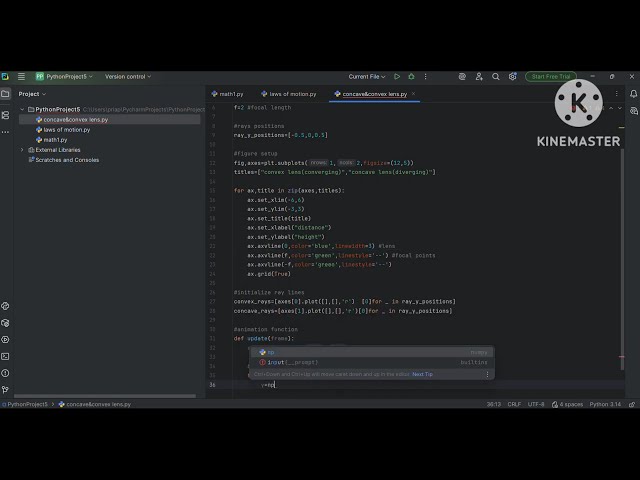Open Notifications bell icon

[x=633, y=94]
